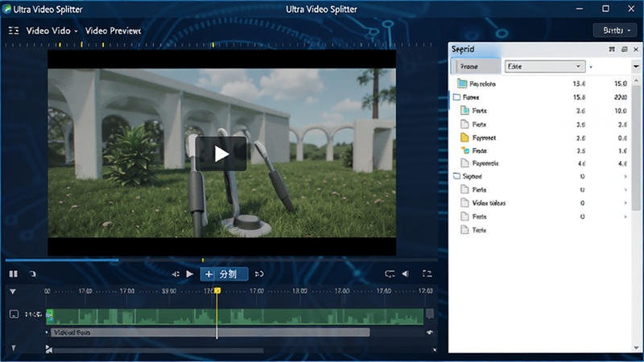Toggle the eye icon on video clip track
644x362 pixels.
point(430,332)
